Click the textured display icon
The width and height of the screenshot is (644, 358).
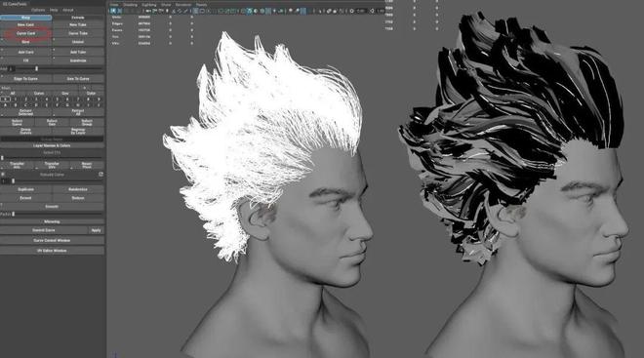(x=268, y=11)
